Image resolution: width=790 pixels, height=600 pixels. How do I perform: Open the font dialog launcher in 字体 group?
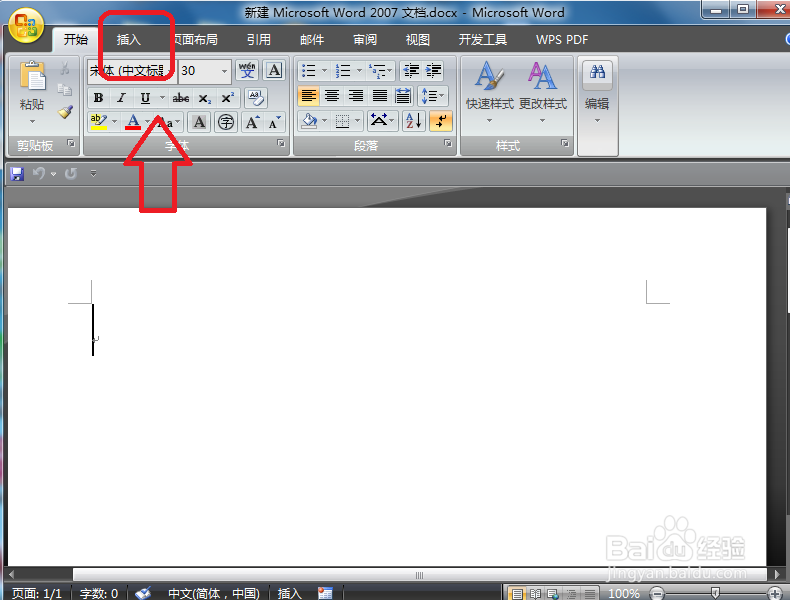click(281, 144)
